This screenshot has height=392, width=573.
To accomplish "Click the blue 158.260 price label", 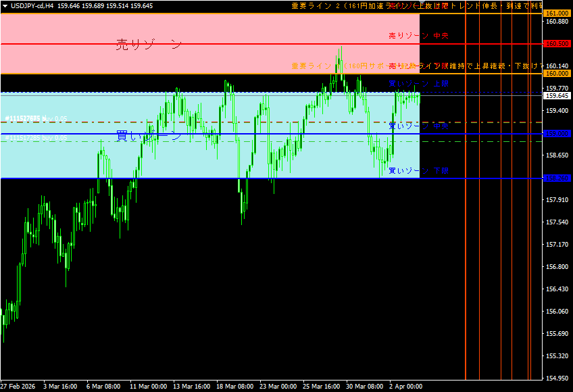I will pyautogui.click(x=557, y=178).
